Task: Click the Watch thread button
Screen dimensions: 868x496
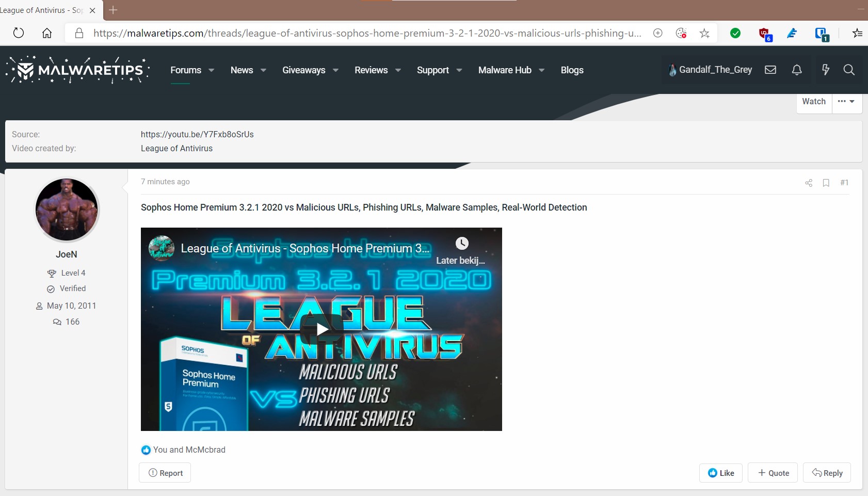Action: coord(814,101)
